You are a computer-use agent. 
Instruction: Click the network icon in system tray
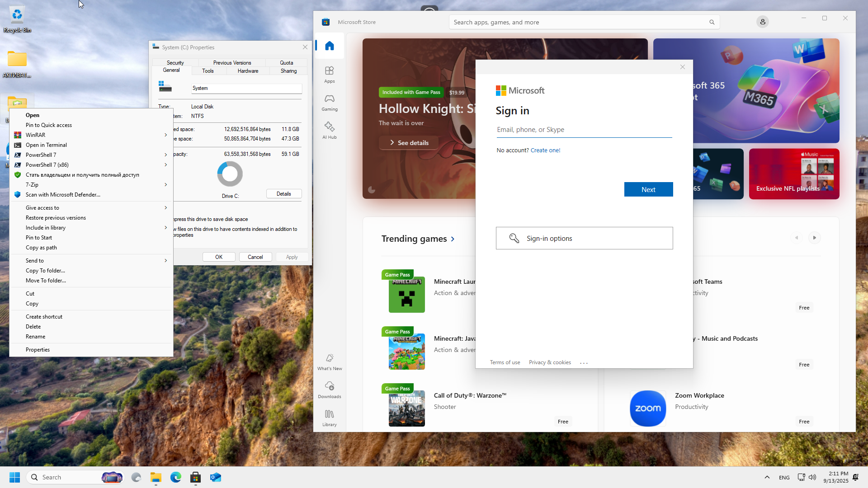[801, 477]
